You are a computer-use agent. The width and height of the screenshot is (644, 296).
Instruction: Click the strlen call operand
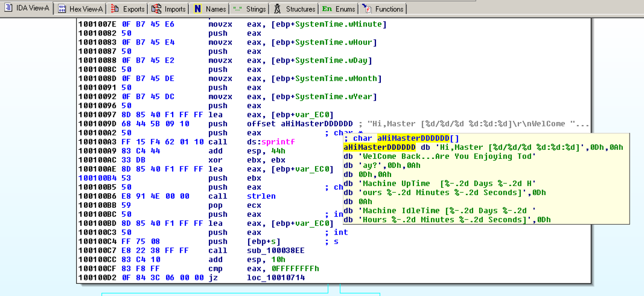point(261,196)
